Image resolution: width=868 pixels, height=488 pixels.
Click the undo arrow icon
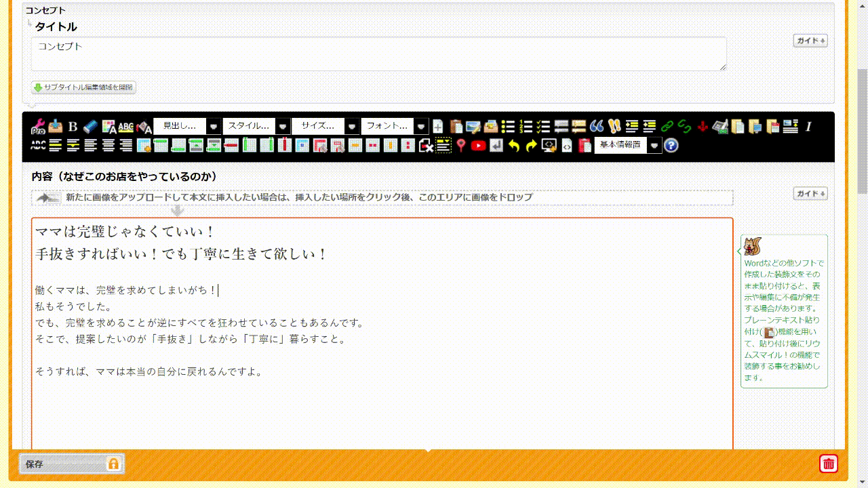pyautogui.click(x=514, y=146)
